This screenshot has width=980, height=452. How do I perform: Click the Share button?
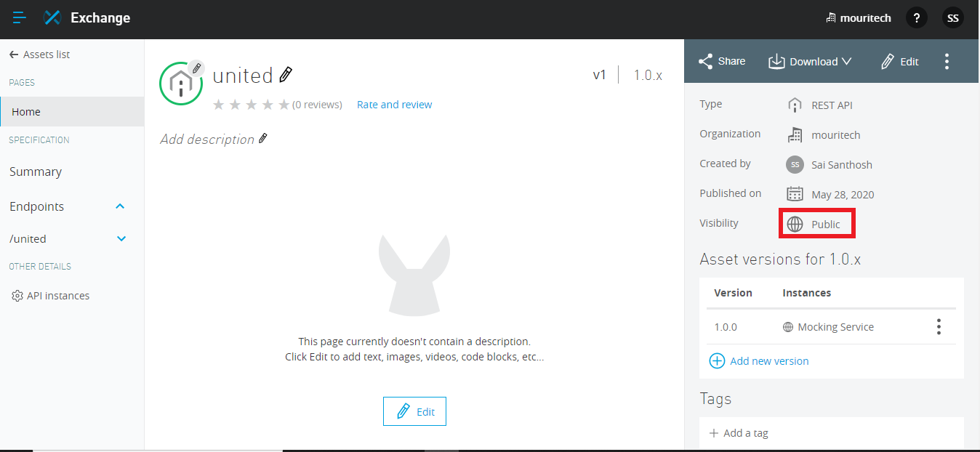click(x=721, y=62)
